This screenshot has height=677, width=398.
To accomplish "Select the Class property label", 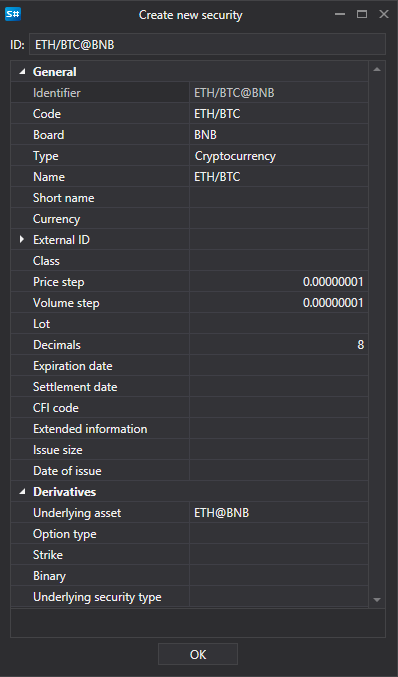I will tap(46, 261).
